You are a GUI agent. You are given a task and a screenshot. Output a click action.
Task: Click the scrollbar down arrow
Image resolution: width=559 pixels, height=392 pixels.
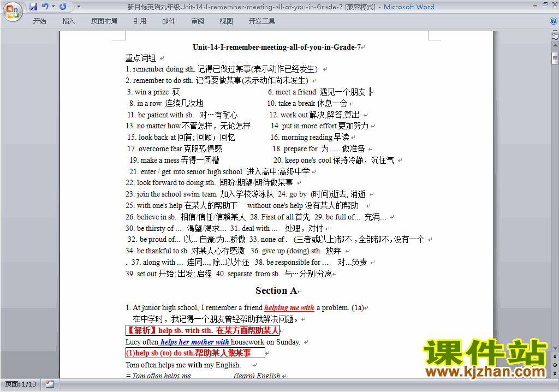[555, 348]
